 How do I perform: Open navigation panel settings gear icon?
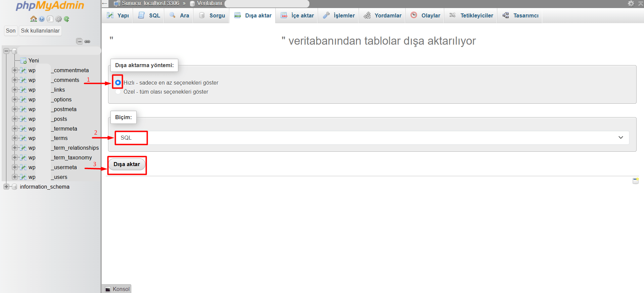(x=58, y=19)
